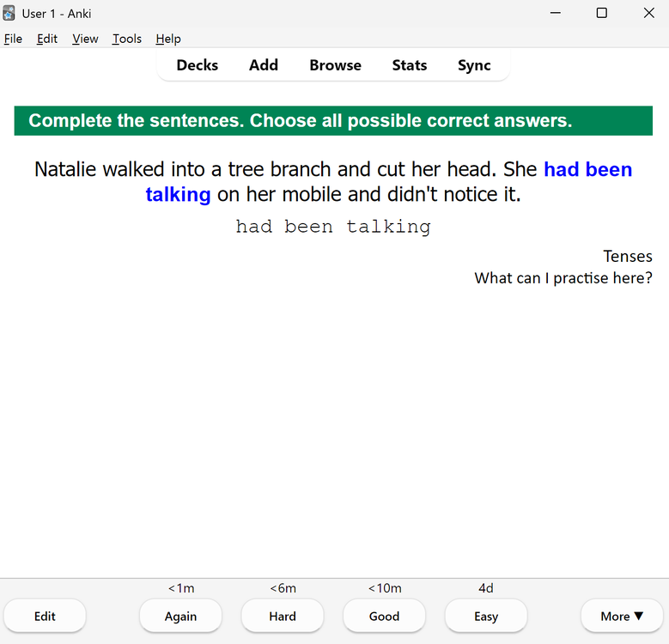The width and height of the screenshot is (669, 644).
Task: Open the View menu
Action: click(x=85, y=39)
